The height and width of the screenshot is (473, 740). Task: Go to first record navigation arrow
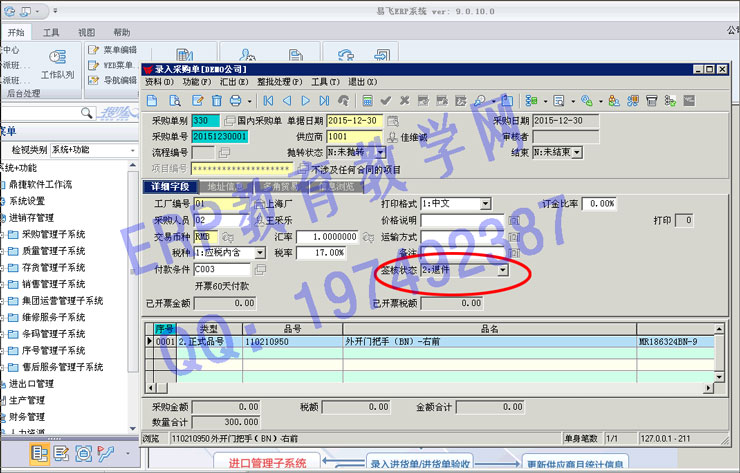[269, 101]
